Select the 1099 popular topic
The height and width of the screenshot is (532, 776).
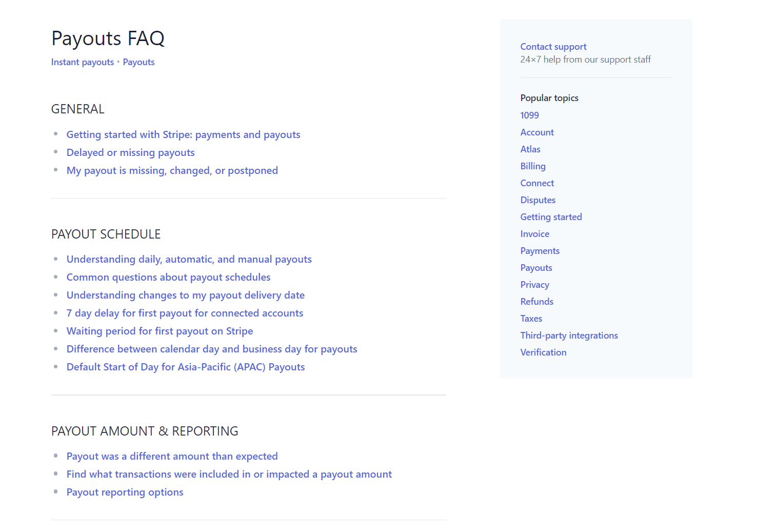click(529, 115)
